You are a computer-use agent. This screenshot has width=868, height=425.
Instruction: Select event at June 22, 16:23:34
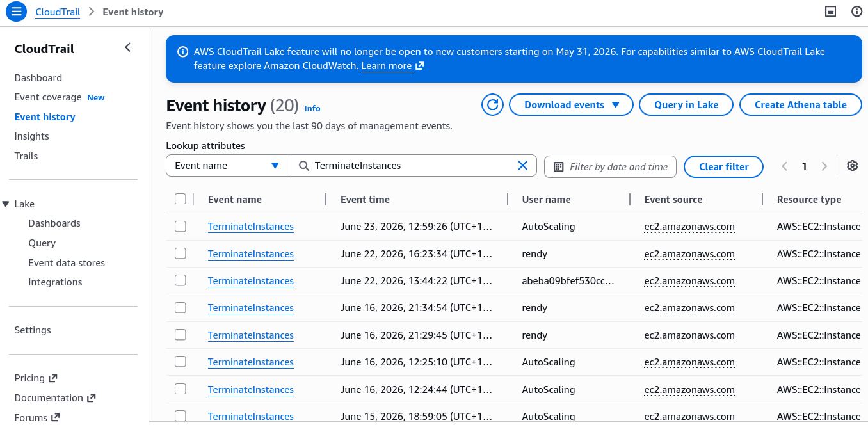click(180, 253)
